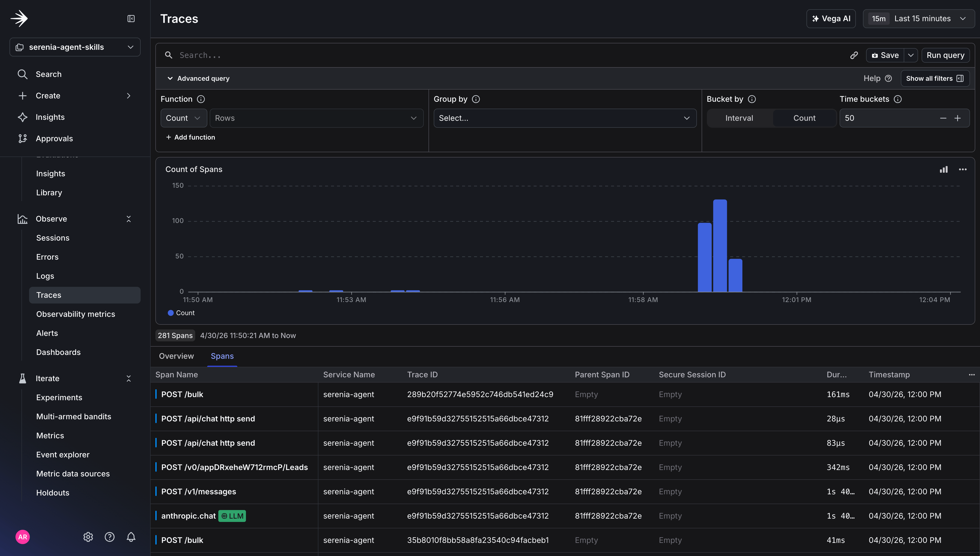980x556 pixels.
Task: Click Vega AI button
Action: pos(831,19)
